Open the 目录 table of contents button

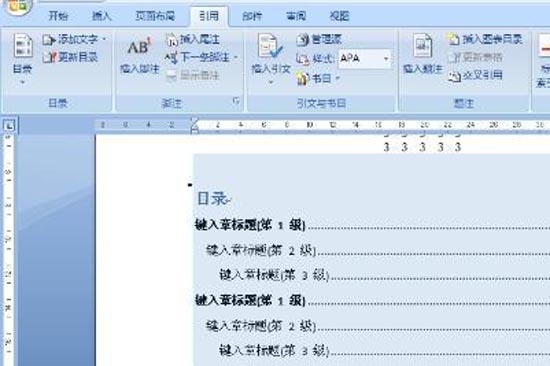[x=23, y=58]
